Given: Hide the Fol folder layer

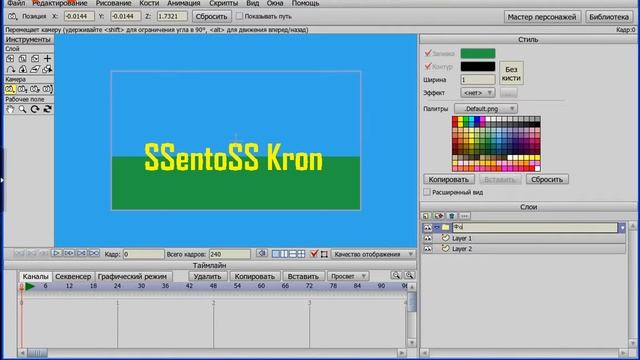Looking at the screenshot, I should click(427, 227).
